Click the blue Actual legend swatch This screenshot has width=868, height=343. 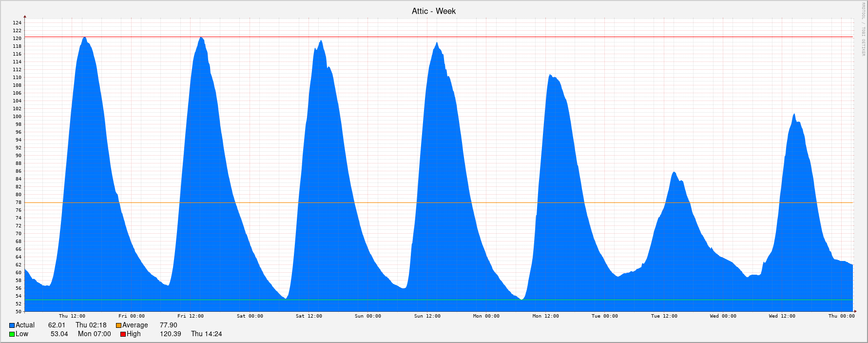coord(12,325)
